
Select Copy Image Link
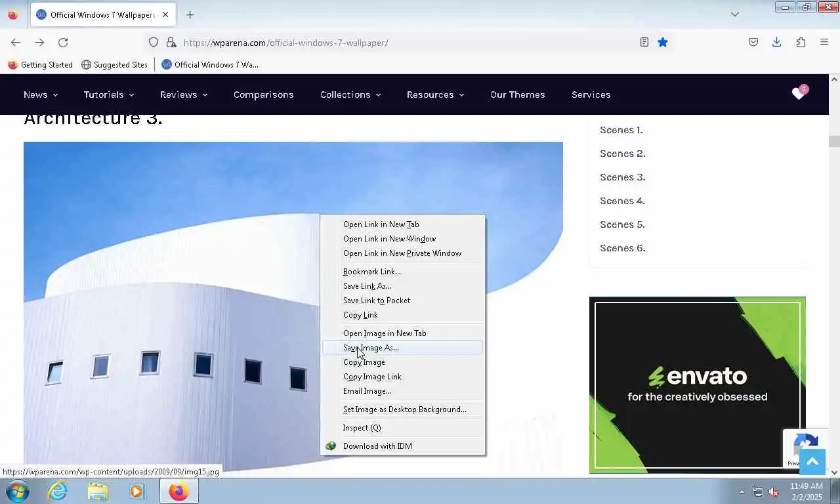[402, 377]
